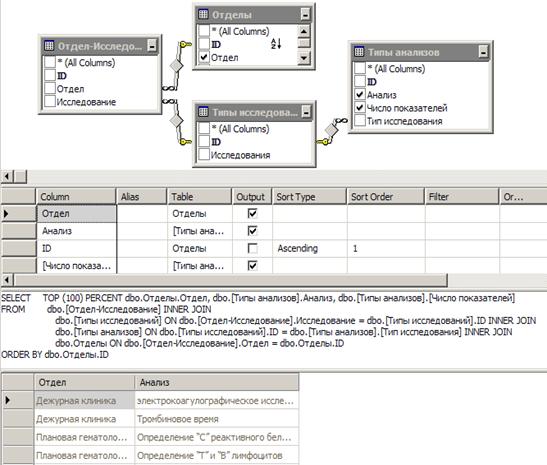Click the down arrow in Отделы column list

pyautogui.click(x=304, y=58)
